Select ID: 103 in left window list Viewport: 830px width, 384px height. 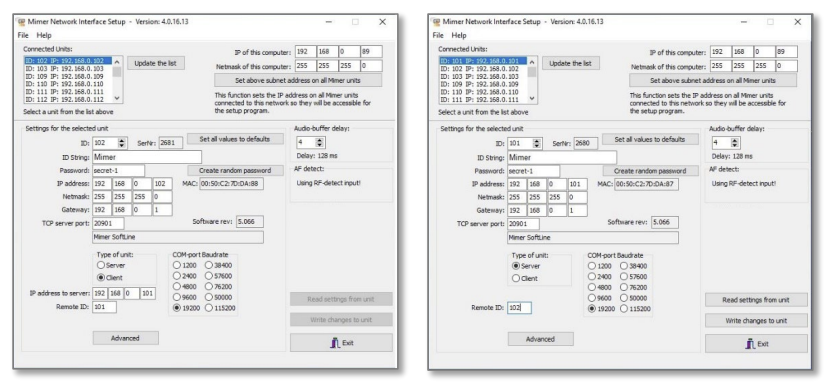click(x=69, y=69)
